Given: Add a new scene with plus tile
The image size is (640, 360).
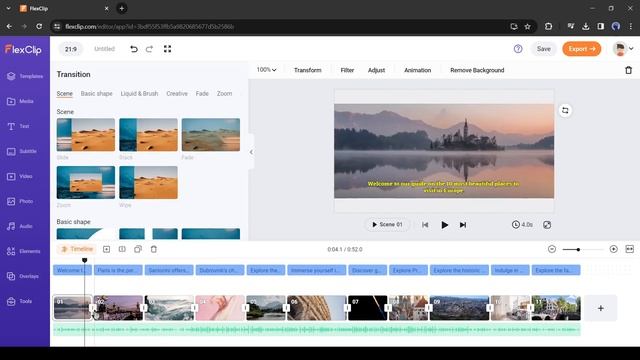Looking at the screenshot, I should coord(600,308).
